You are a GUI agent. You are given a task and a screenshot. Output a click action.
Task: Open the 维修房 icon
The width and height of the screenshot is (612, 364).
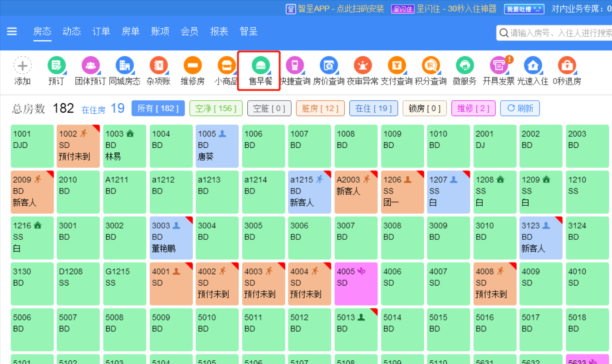192,66
